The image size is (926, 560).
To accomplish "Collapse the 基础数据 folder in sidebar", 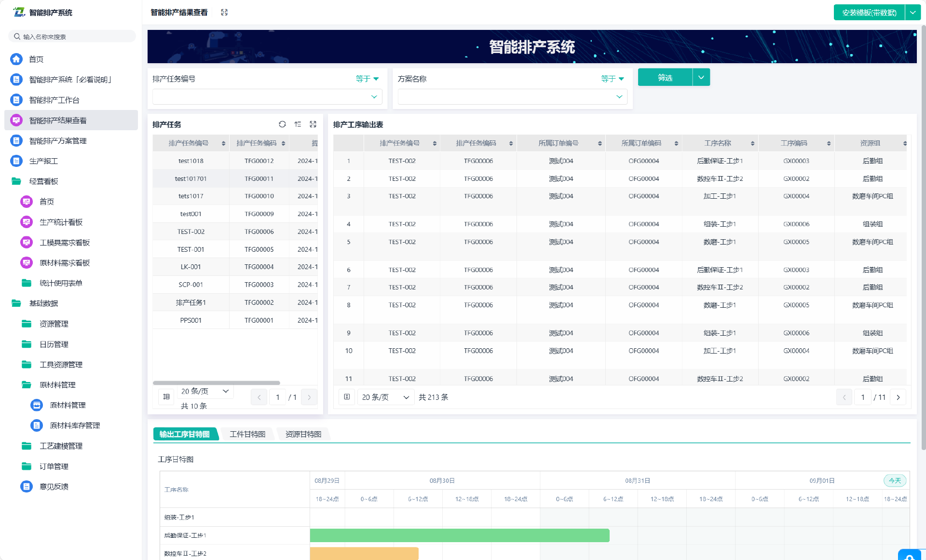I will pos(43,303).
